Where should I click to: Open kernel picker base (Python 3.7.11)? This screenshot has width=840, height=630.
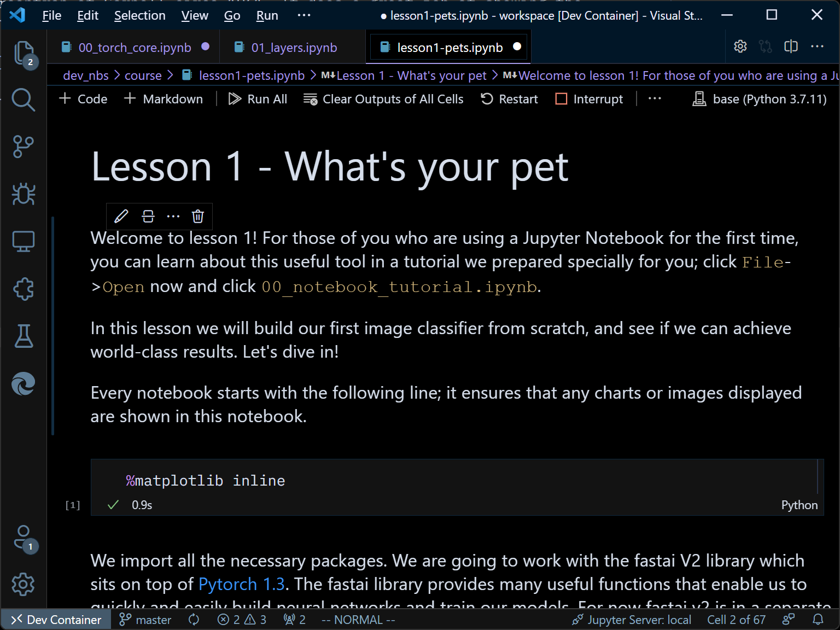point(760,99)
